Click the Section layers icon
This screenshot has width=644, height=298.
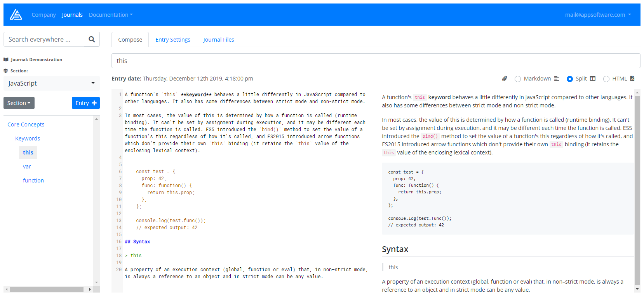click(6, 71)
